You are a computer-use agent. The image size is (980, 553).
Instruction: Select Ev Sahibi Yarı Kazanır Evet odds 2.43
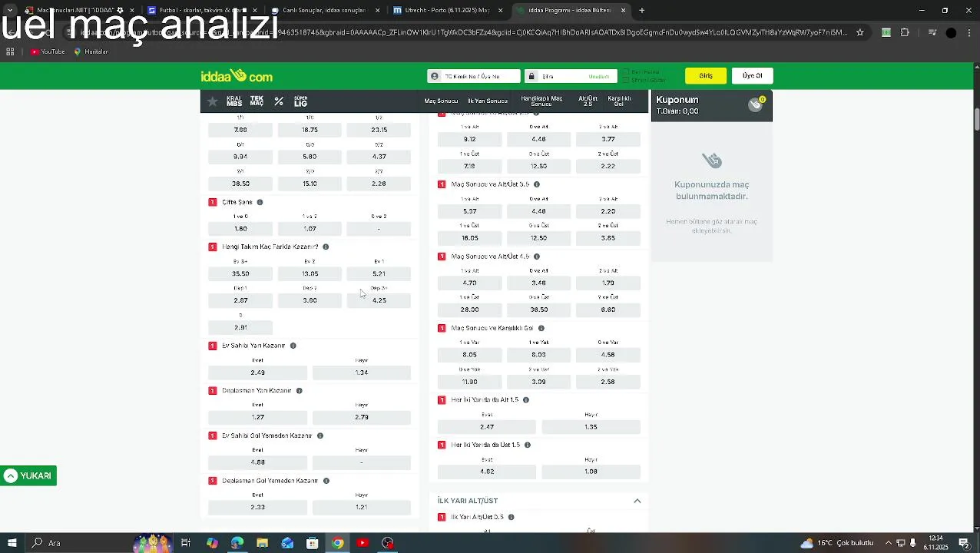pyautogui.click(x=257, y=373)
